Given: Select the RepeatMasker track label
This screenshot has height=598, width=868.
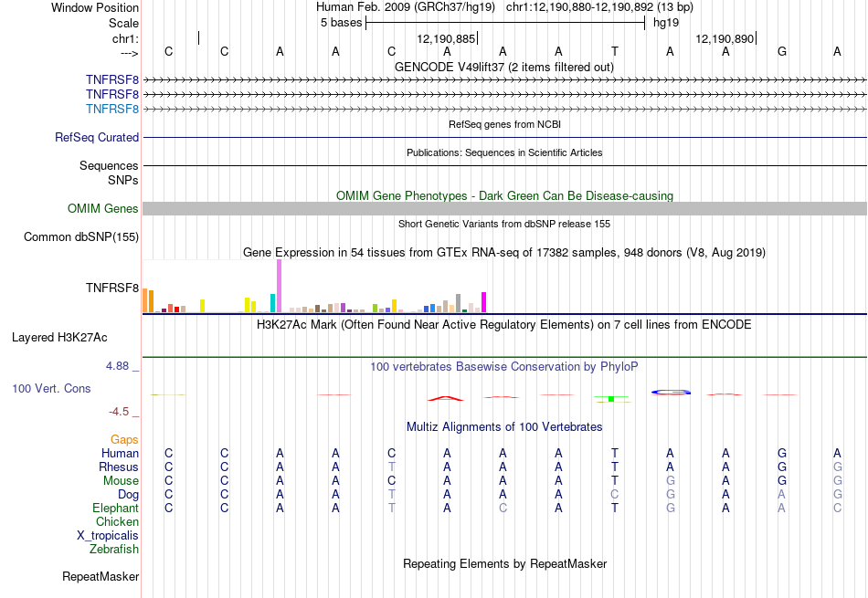Looking at the screenshot, I should pos(101,576).
